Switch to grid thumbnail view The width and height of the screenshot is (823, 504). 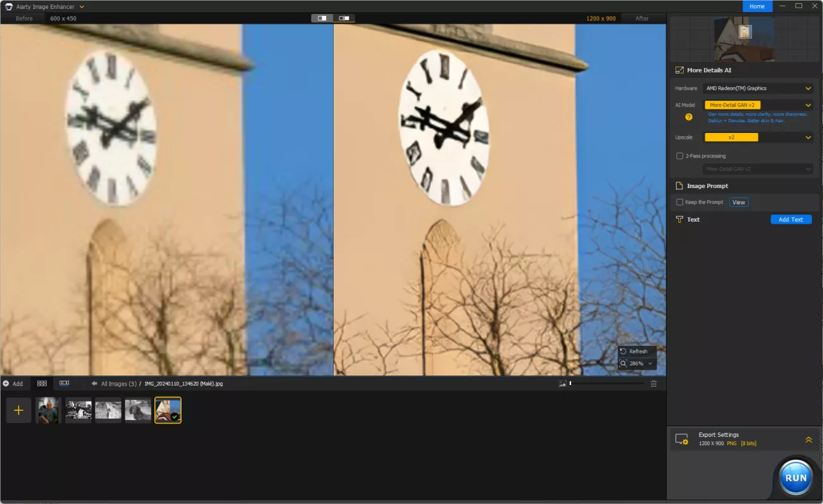(x=42, y=384)
